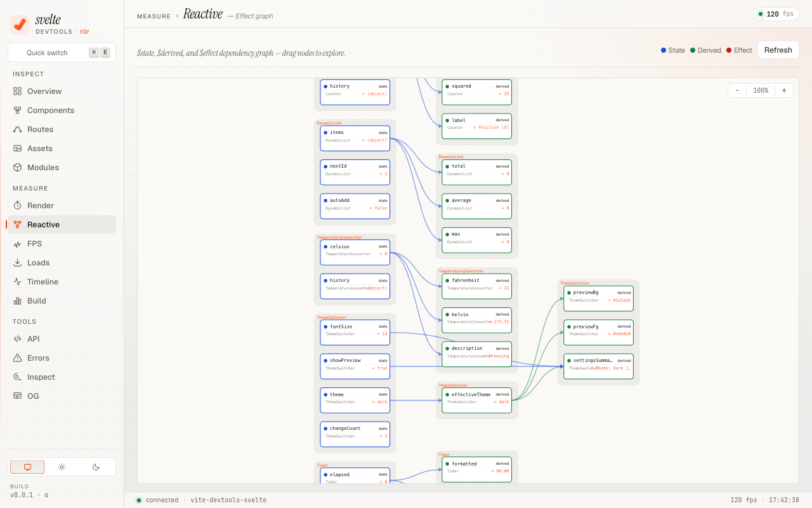Open Components page in sidebar
Image resolution: width=812 pixels, height=508 pixels.
pyautogui.click(x=62, y=110)
